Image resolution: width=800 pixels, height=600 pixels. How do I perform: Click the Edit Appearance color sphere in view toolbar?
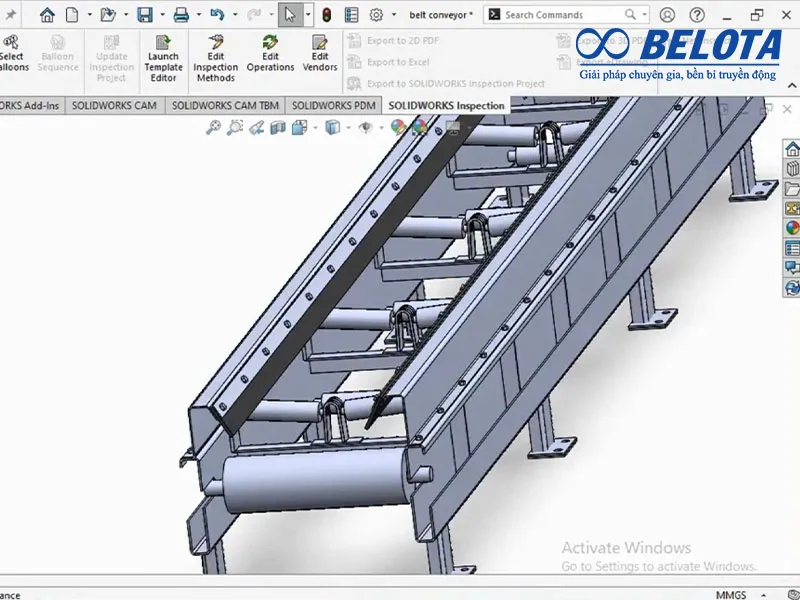pos(398,127)
